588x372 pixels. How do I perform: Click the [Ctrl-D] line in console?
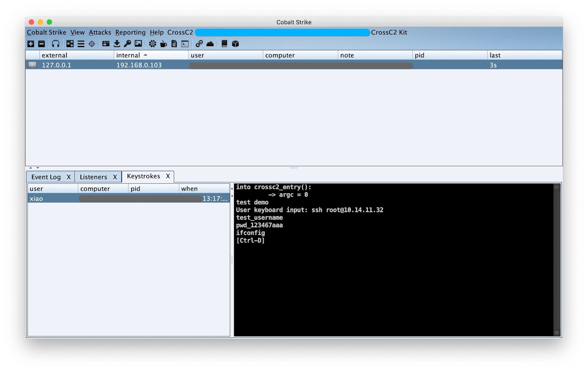click(x=250, y=241)
